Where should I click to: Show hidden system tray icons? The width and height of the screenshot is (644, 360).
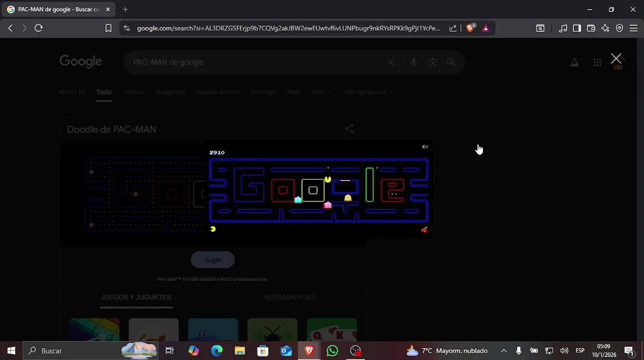coord(503,350)
